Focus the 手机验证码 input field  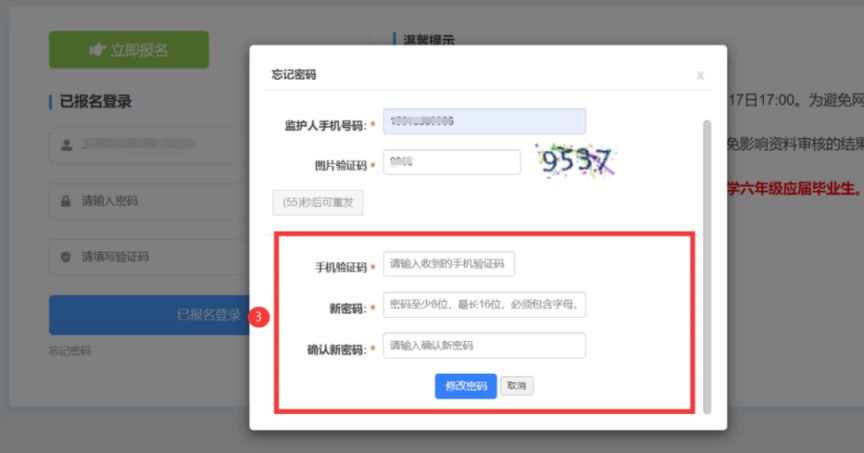coord(449,264)
